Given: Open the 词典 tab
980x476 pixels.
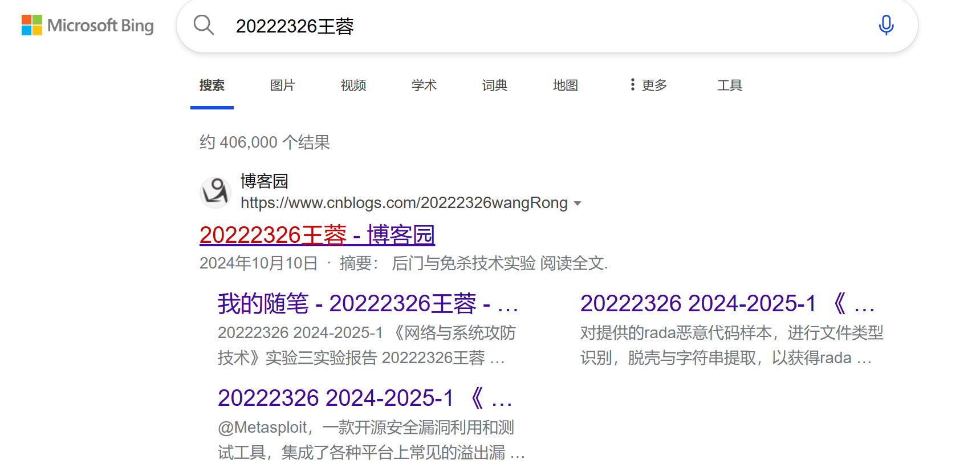Looking at the screenshot, I should click(x=495, y=86).
